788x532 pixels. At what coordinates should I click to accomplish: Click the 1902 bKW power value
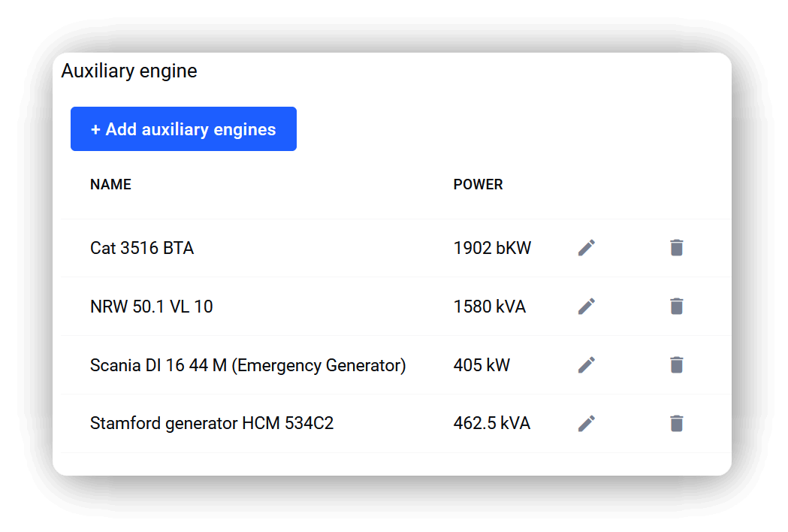pyautogui.click(x=492, y=248)
